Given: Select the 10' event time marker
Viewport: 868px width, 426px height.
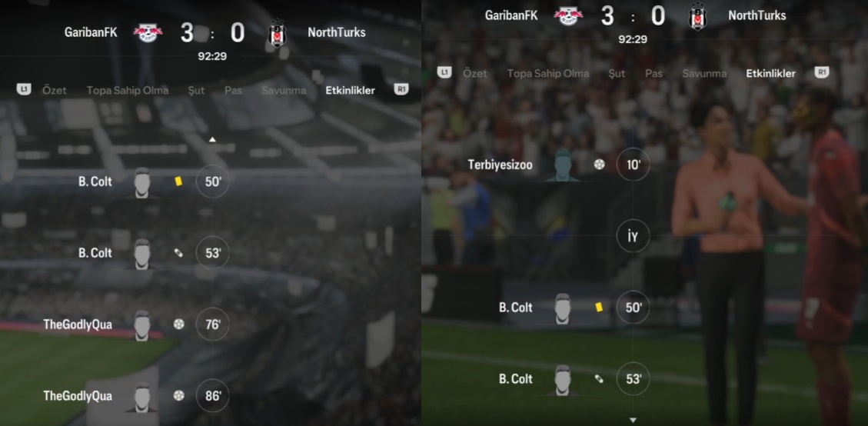Looking at the screenshot, I should [633, 165].
